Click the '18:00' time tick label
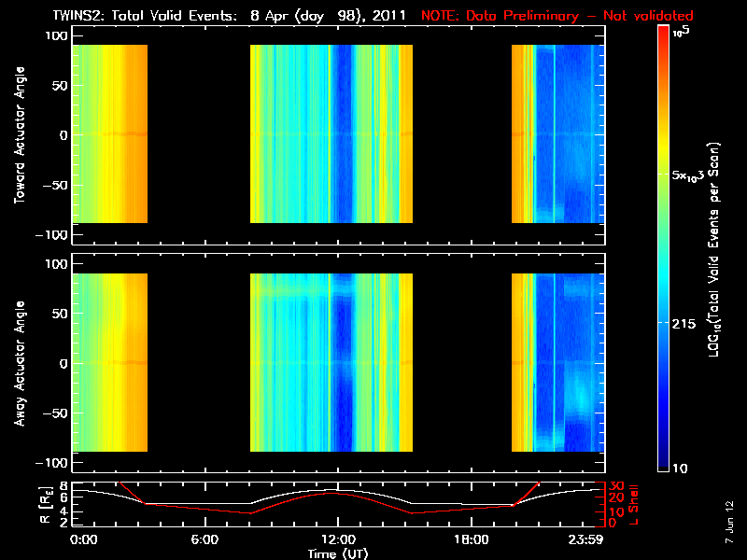747x560 pixels. tap(472, 539)
